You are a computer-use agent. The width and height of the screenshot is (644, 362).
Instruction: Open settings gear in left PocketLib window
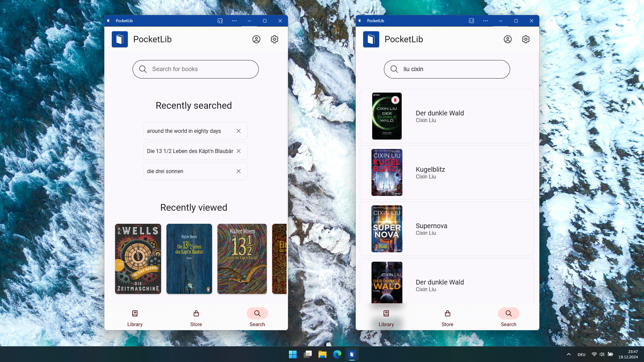275,39
